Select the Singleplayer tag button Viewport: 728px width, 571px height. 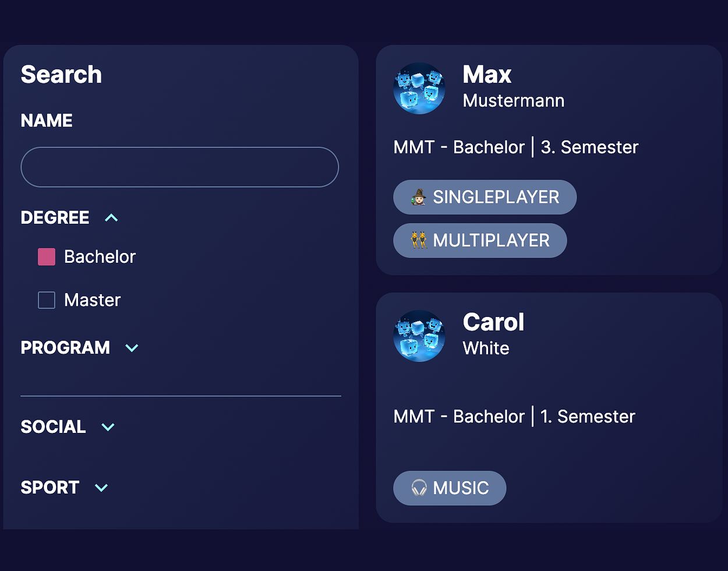(485, 197)
